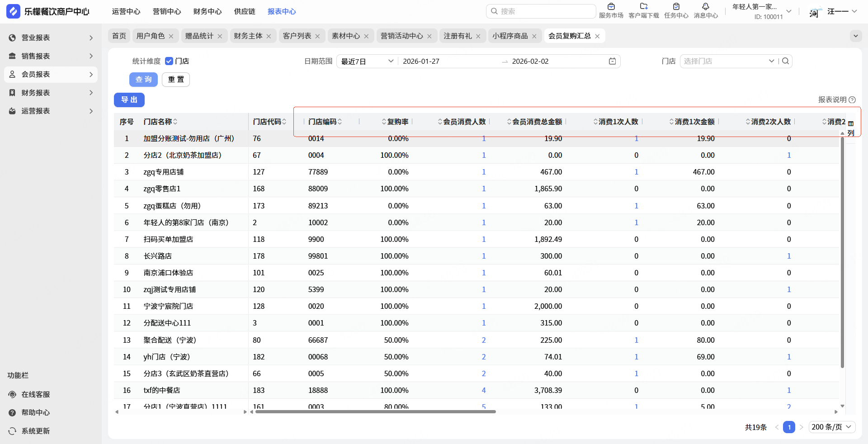The height and width of the screenshot is (444, 868).
Task: Open the 任务中心 task center icon
Action: pyautogui.click(x=676, y=7)
